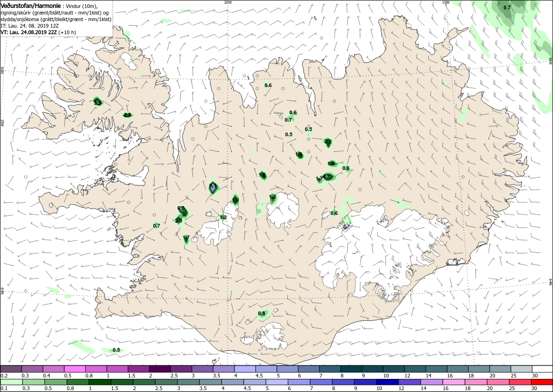Click the 0.1 label in the rain legend
This screenshot has width=553, height=392.
4,388
